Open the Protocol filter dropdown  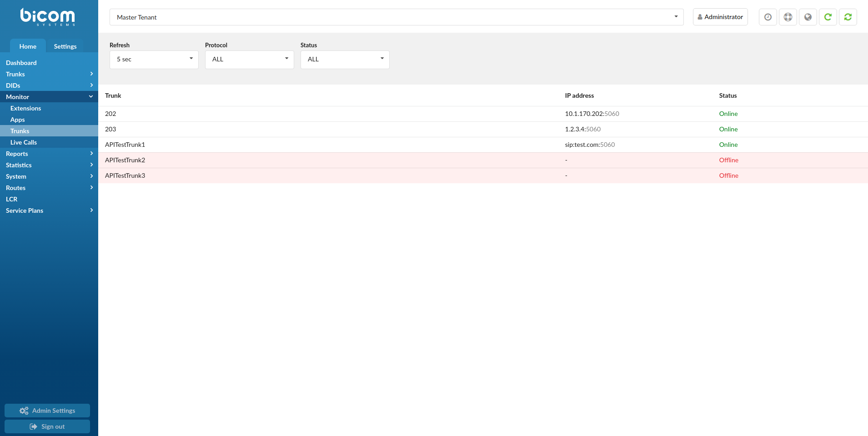[250, 60]
